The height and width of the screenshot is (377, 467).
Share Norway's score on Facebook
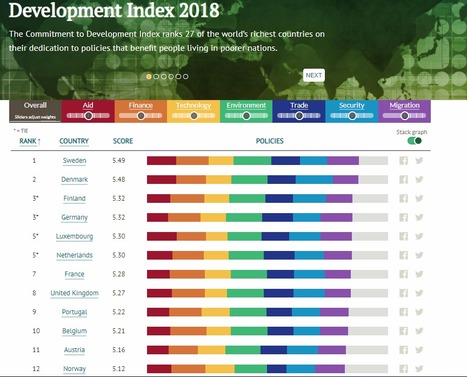point(403,369)
